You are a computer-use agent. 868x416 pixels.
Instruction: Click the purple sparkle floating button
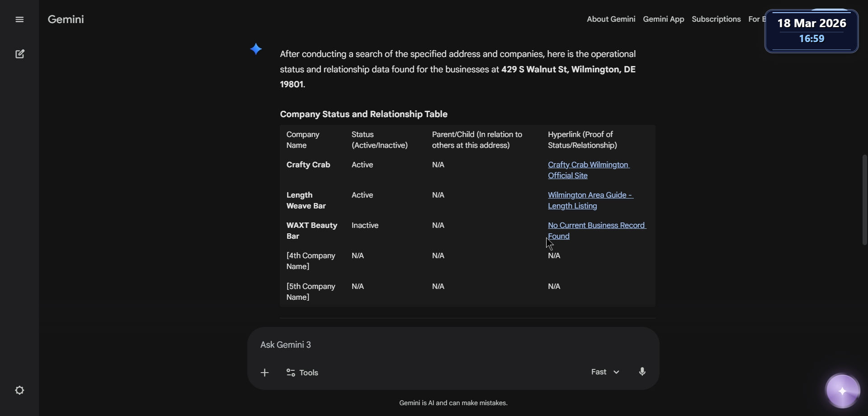click(843, 391)
